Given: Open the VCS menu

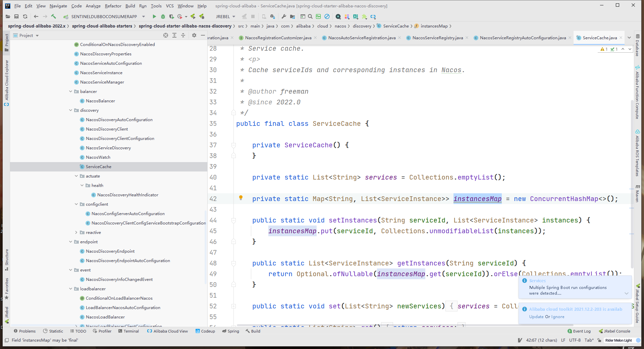Looking at the screenshot, I should point(170,6).
